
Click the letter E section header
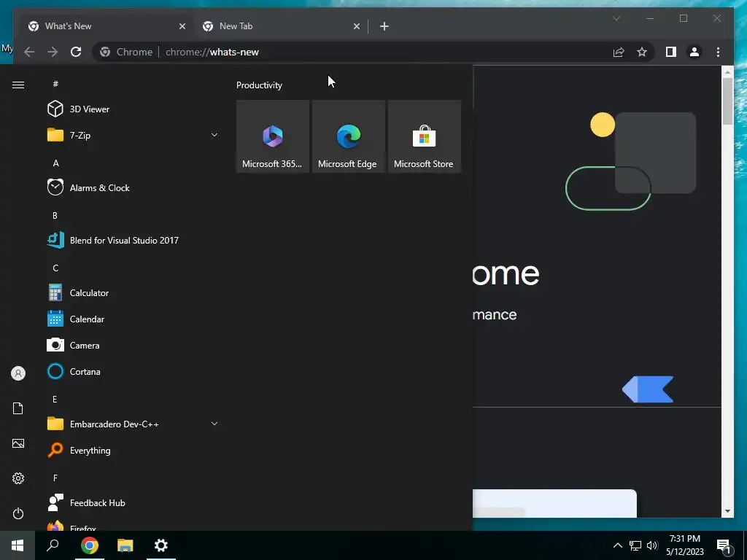click(x=55, y=399)
